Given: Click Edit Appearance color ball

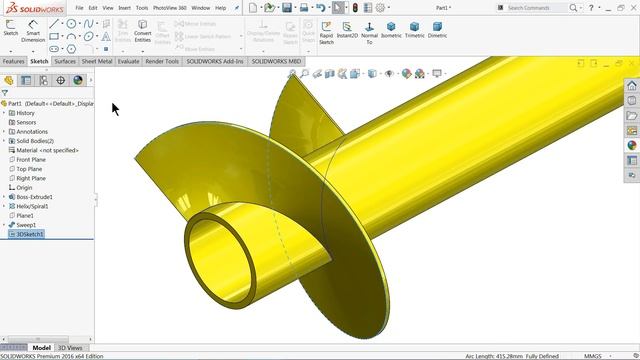Looking at the screenshot, I should click(x=406, y=73).
